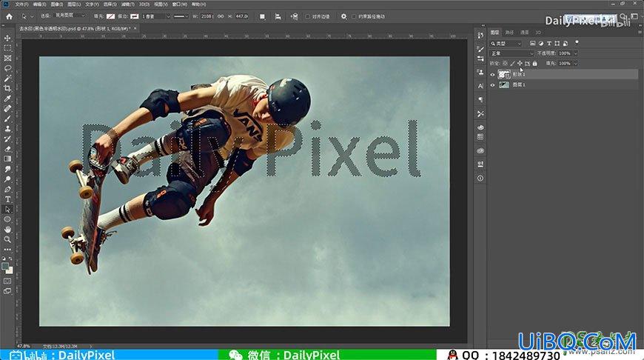Hide the bottom image layer's visibility eye
This screenshot has width=644, height=360.
pos(492,85)
